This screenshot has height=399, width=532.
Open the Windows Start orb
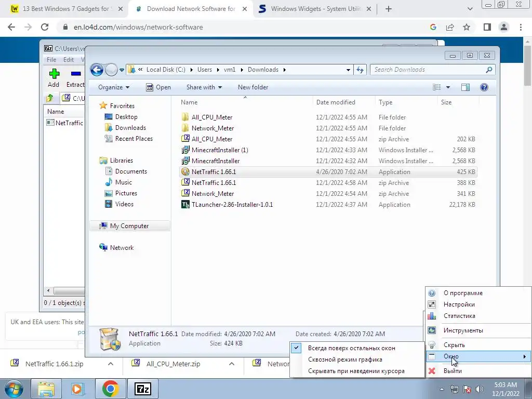tap(14, 389)
